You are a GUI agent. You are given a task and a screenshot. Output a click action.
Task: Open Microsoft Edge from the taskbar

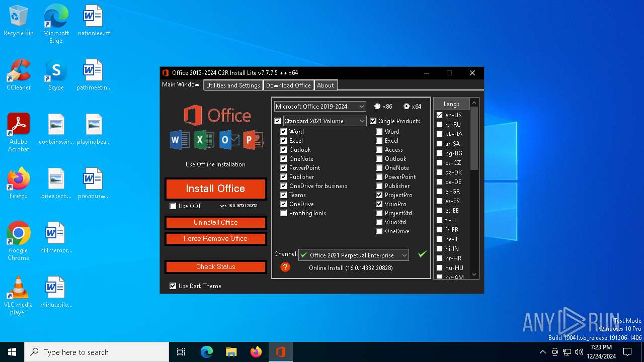pyautogui.click(x=206, y=352)
